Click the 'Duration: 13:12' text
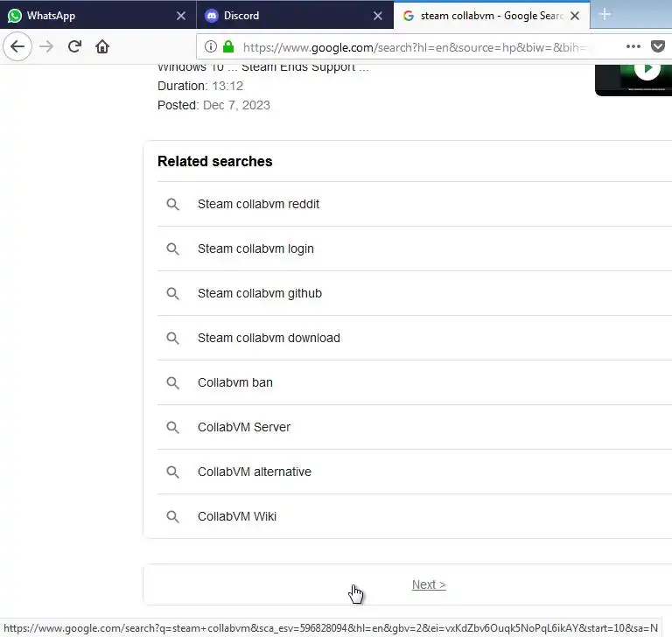The height and width of the screenshot is (637, 672). tap(200, 86)
